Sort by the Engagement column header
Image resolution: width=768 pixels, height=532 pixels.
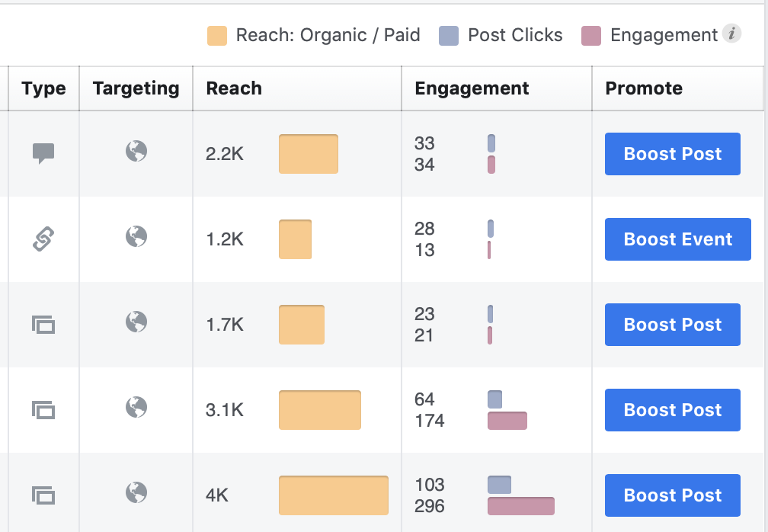point(472,88)
